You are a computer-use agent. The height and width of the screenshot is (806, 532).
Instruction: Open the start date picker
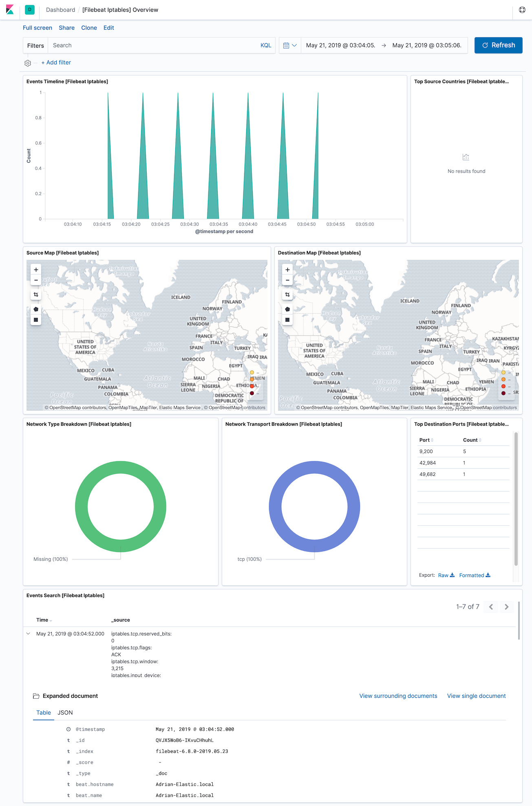click(340, 45)
